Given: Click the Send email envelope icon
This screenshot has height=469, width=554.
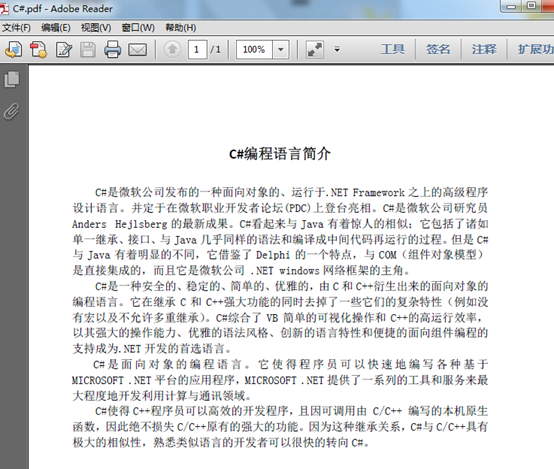Looking at the screenshot, I should (137, 50).
